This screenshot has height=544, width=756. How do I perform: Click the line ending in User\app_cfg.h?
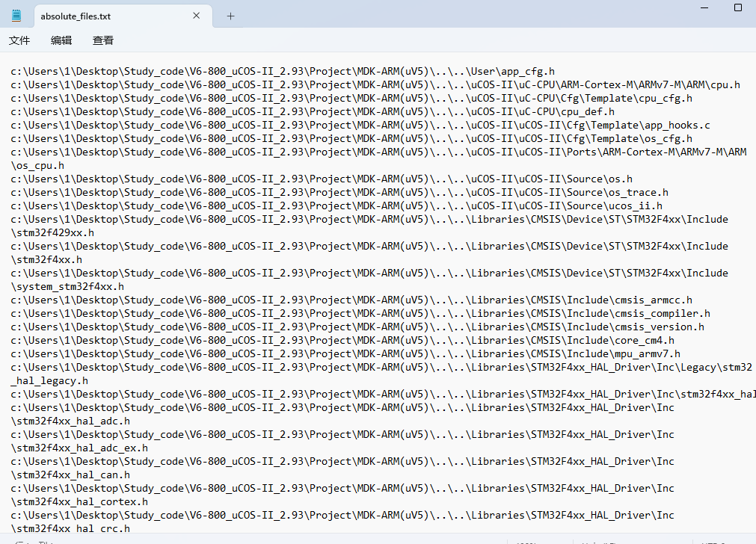(x=283, y=71)
